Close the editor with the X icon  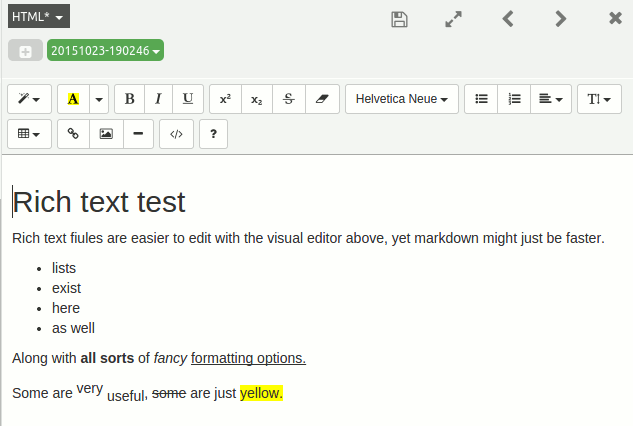[x=615, y=18]
